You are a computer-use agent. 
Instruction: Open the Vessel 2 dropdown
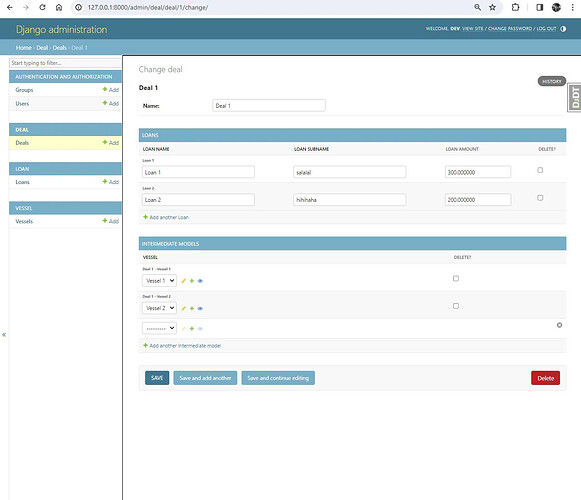click(159, 308)
